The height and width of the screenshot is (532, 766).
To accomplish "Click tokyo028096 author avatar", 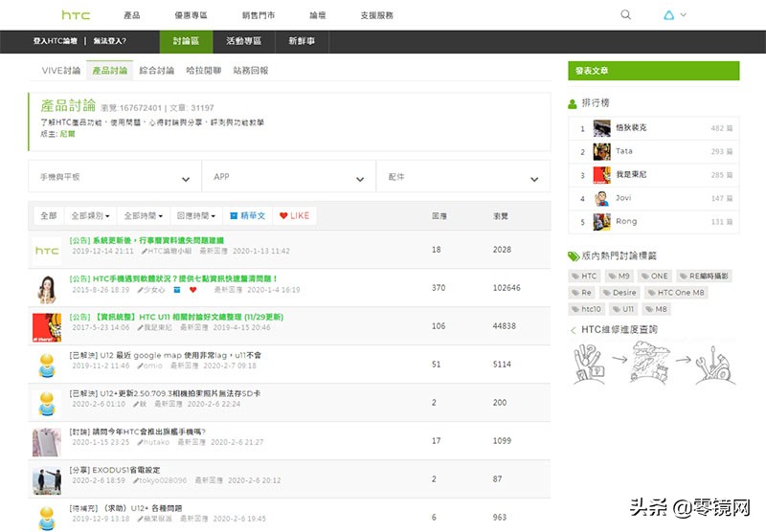I will [47, 480].
